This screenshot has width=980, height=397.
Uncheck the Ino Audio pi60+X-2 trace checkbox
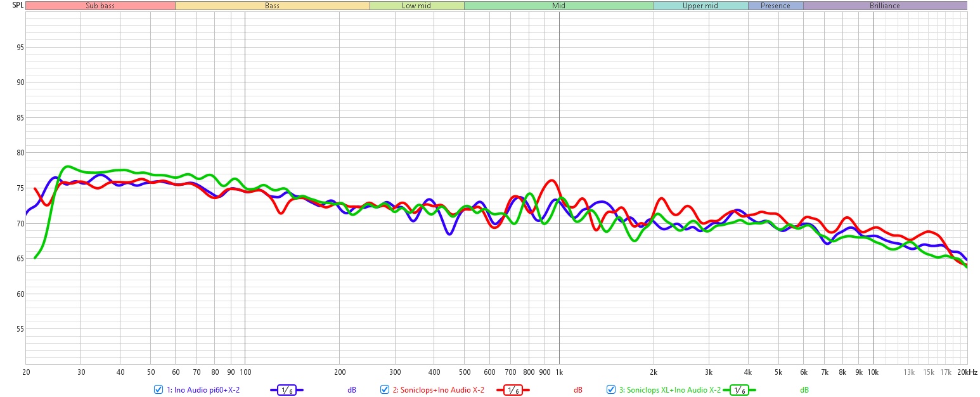point(158,390)
